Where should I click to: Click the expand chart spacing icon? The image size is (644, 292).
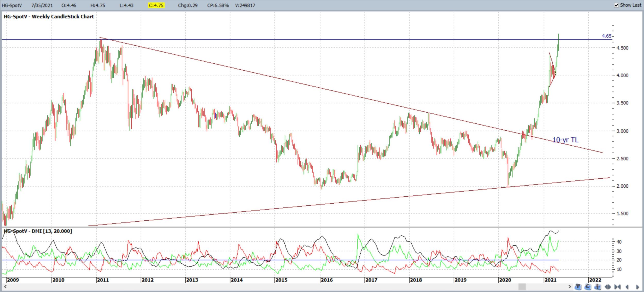pos(608,287)
